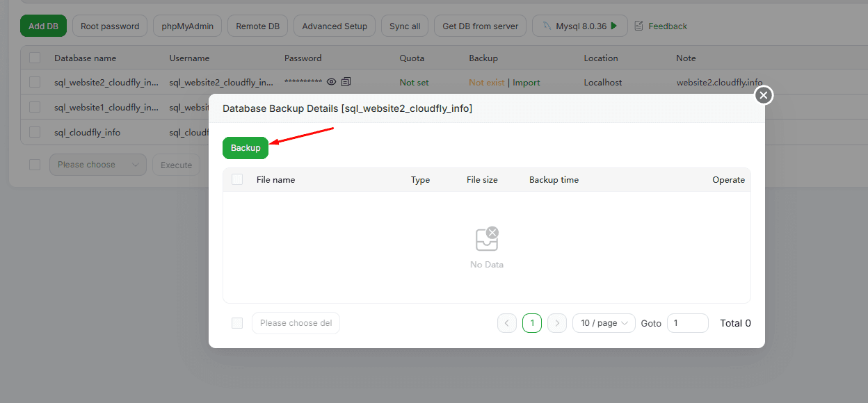This screenshot has width=868, height=403.
Task: Open the Please choose del dropdown
Action: [296, 323]
